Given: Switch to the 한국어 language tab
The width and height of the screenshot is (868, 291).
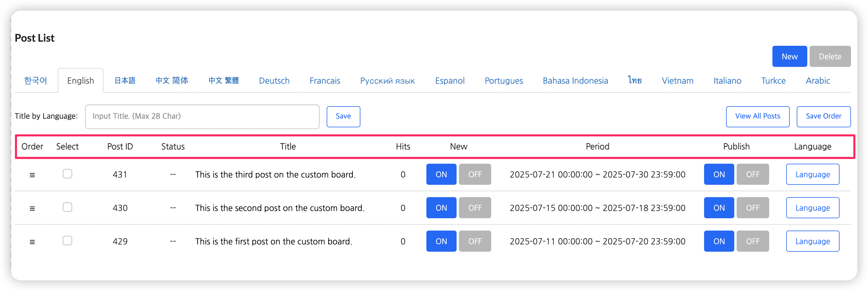Looking at the screenshot, I should click(36, 81).
